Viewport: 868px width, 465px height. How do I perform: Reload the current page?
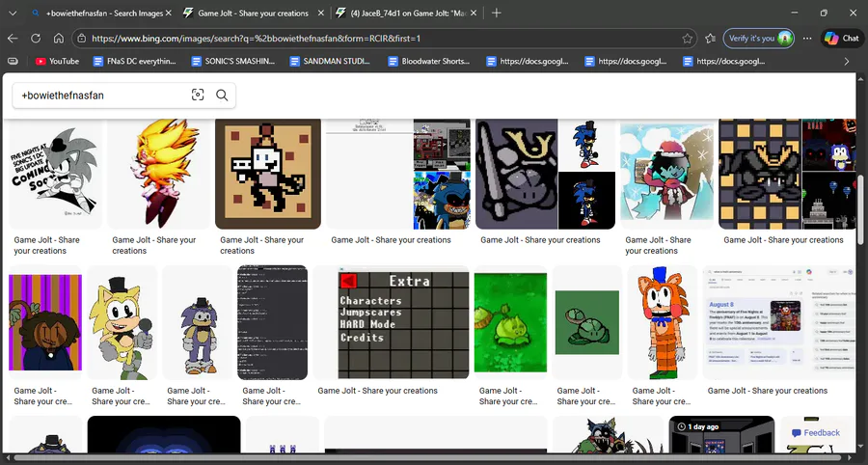click(36, 39)
